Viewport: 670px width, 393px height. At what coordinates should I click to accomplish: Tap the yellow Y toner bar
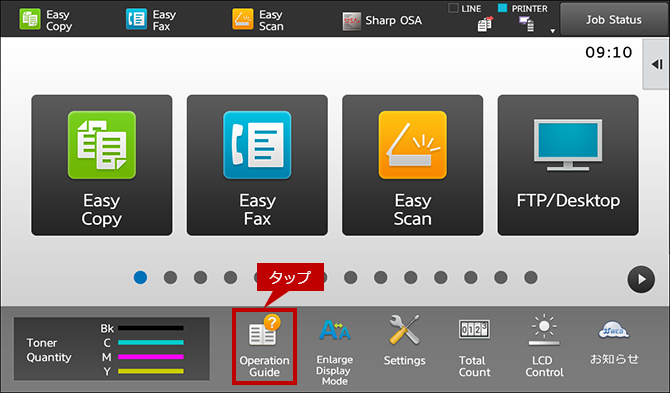point(151,371)
